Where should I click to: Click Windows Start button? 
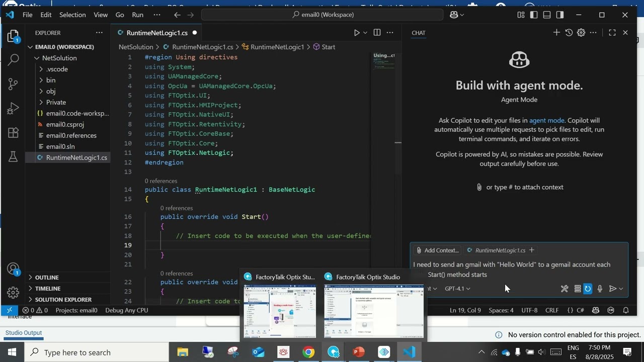12,352
